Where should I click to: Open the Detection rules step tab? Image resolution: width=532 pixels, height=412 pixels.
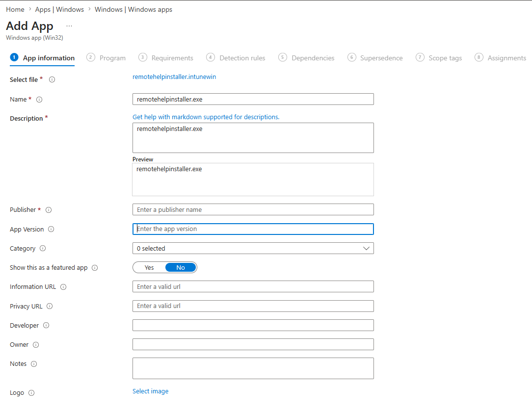pos(236,58)
